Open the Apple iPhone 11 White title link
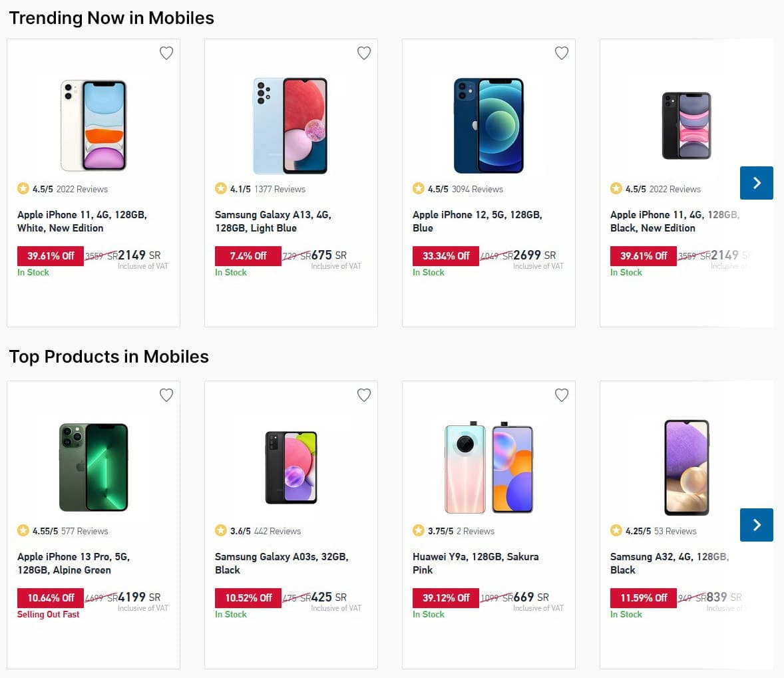Viewport: 784px width, 678px height. [x=81, y=221]
